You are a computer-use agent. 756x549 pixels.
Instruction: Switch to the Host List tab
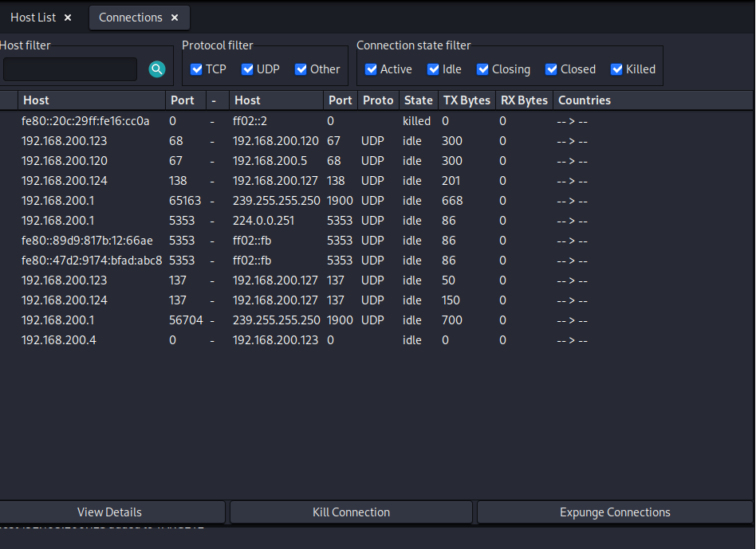(33, 18)
